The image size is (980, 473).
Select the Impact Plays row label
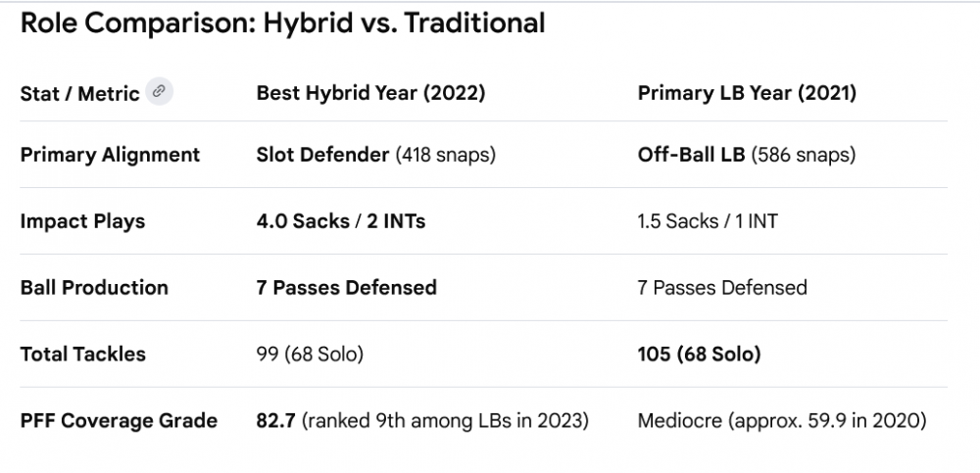[x=82, y=221]
